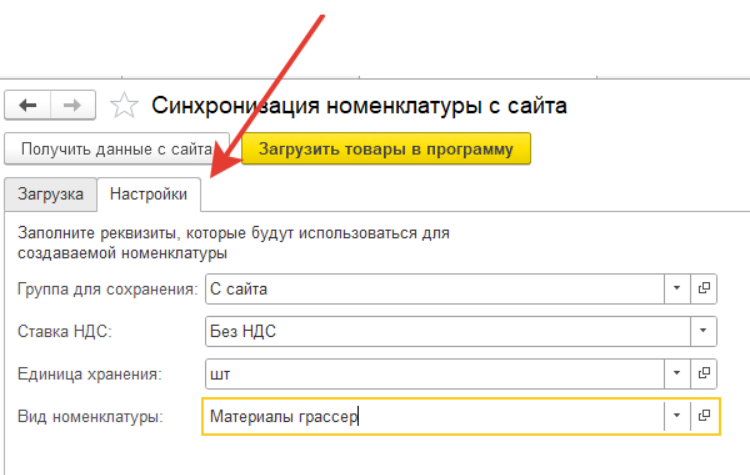Open the 'Группа для сохранения' item with its open icon
The image size is (750, 475).
point(704,288)
